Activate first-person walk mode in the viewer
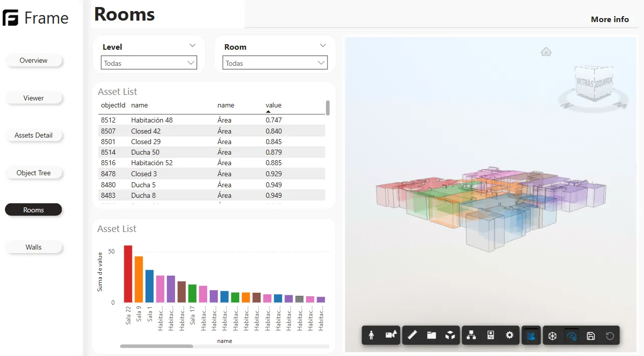This screenshot has width=644, height=356. click(x=371, y=335)
